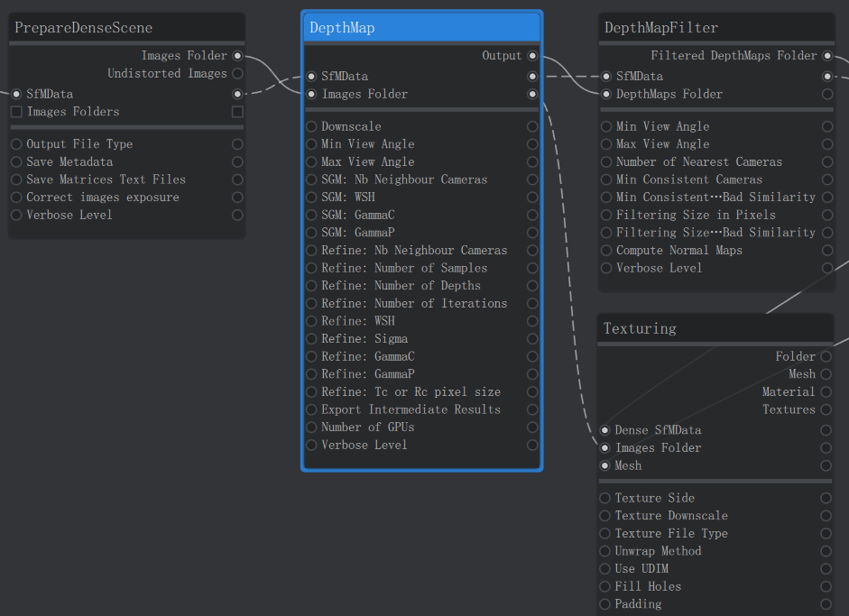The image size is (849, 616).
Task: Click 'Number of Nearest Cameras' label
Action: [x=699, y=161]
